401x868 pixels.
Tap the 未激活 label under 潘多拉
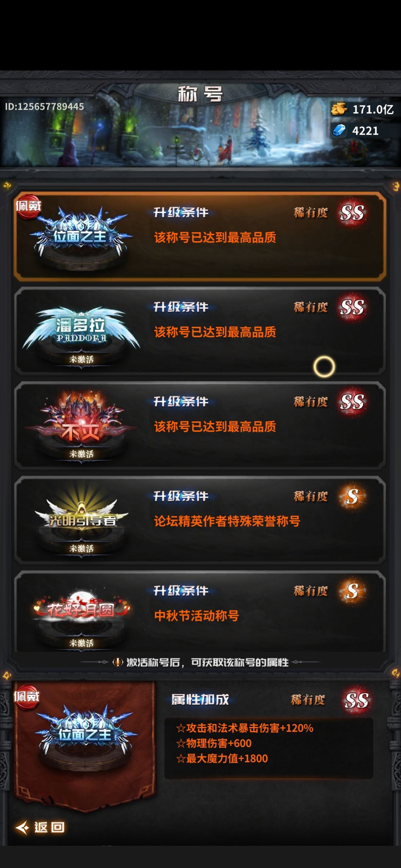tap(81, 359)
